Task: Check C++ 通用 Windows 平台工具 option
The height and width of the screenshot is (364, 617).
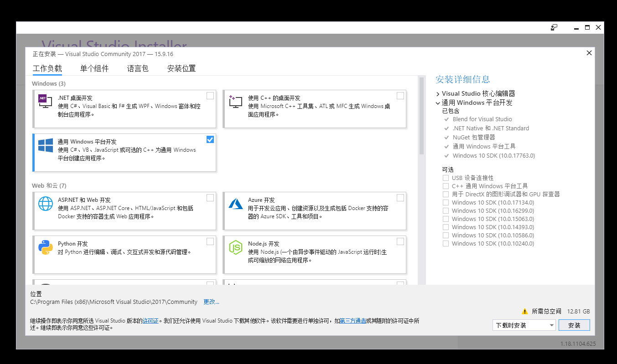Action: pyautogui.click(x=446, y=186)
